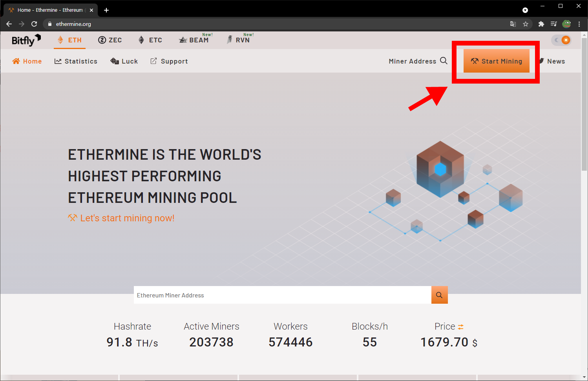Open the Statistics page
This screenshot has height=381, width=588.
point(76,61)
